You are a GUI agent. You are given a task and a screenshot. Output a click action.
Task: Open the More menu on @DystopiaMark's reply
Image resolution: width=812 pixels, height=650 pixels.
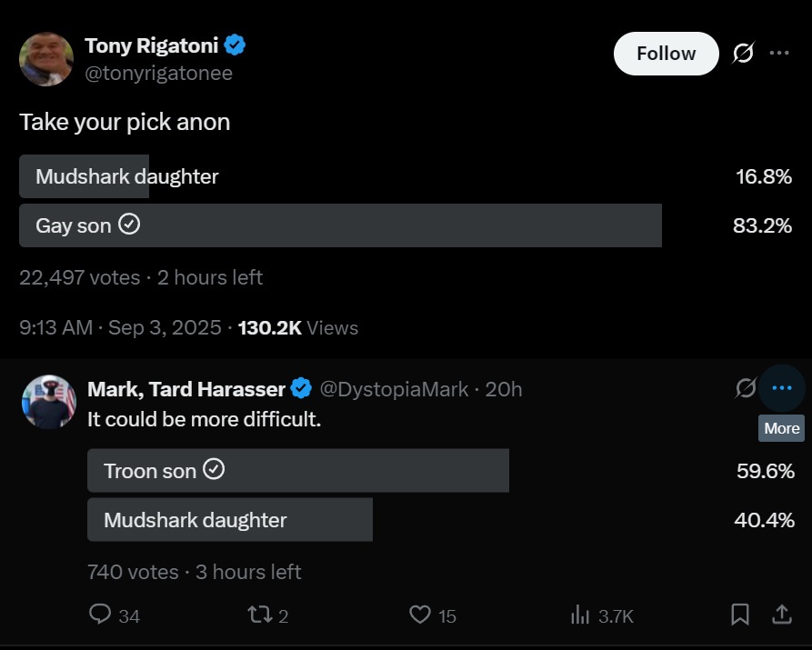pyautogui.click(x=782, y=389)
